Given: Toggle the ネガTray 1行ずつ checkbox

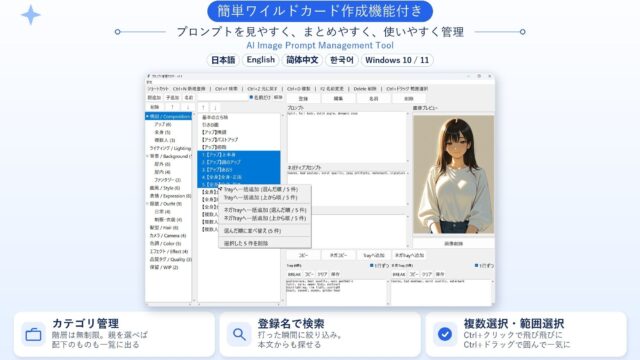Looking at the screenshot, I should (x=476, y=266).
